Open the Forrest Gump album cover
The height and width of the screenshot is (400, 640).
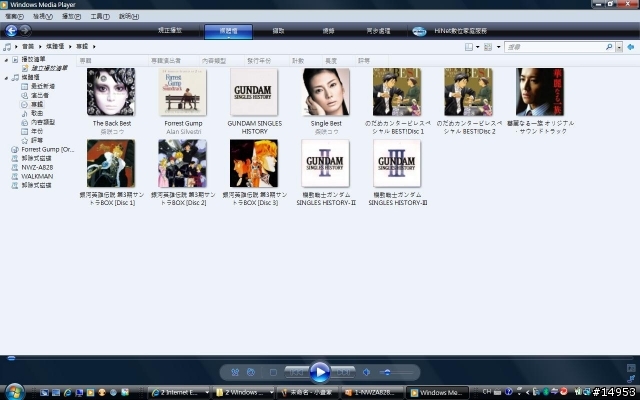point(183,92)
